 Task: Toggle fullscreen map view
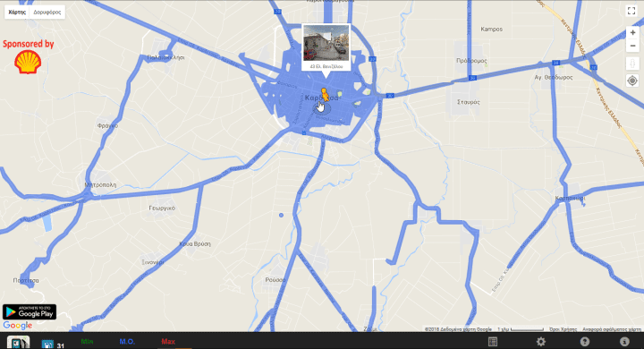(631, 11)
